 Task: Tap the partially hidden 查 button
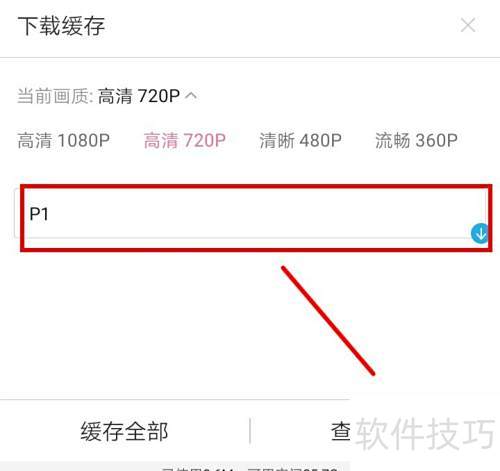(341, 431)
